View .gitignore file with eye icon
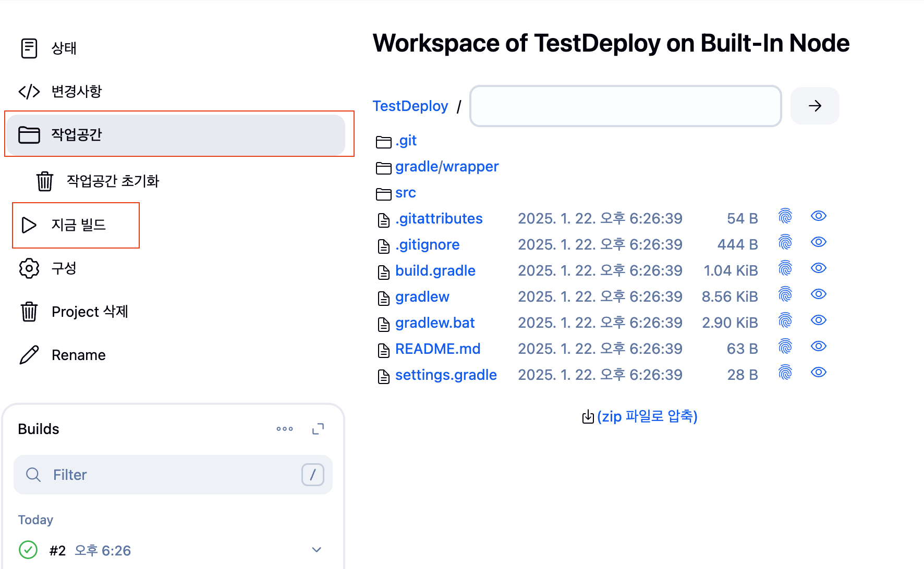The image size is (924, 569). pyautogui.click(x=819, y=242)
